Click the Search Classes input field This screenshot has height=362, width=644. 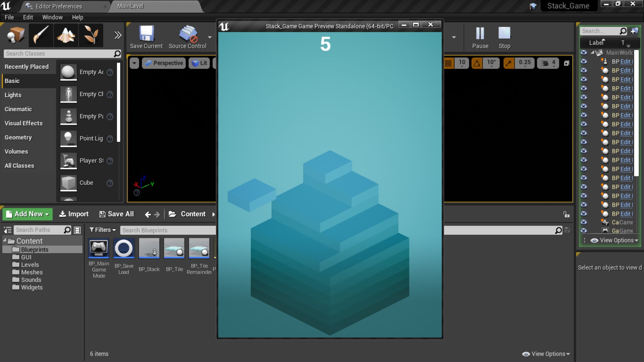click(60, 54)
